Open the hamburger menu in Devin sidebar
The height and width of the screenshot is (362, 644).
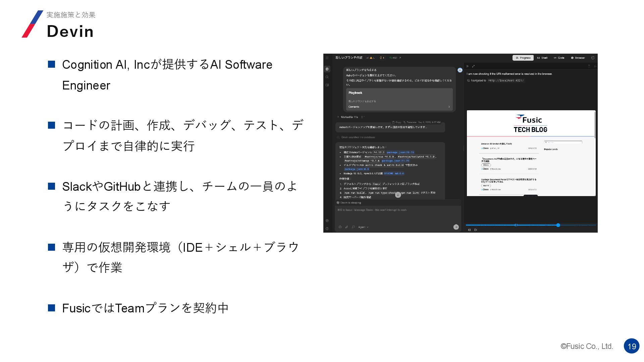tap(327, 58)
